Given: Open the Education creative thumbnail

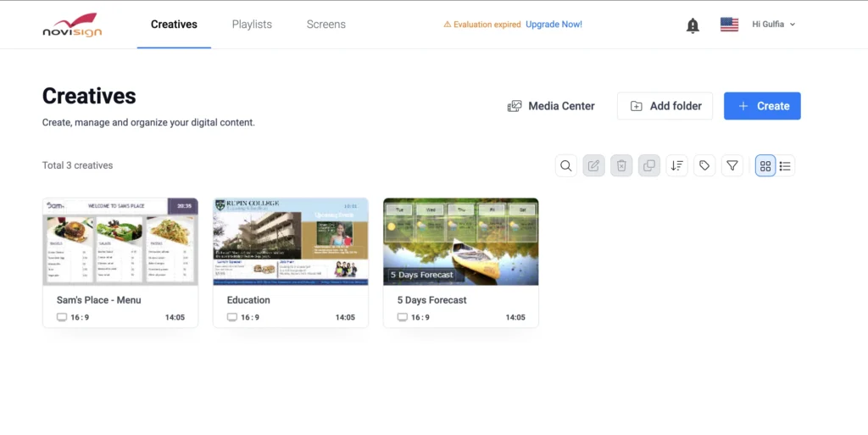Looking at the screenshot, I should 291,242.
